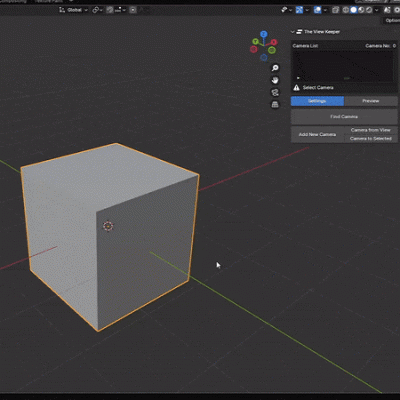Click The View Keeper panel icon
Screen dimensions: 400x400
coord(299,32)
